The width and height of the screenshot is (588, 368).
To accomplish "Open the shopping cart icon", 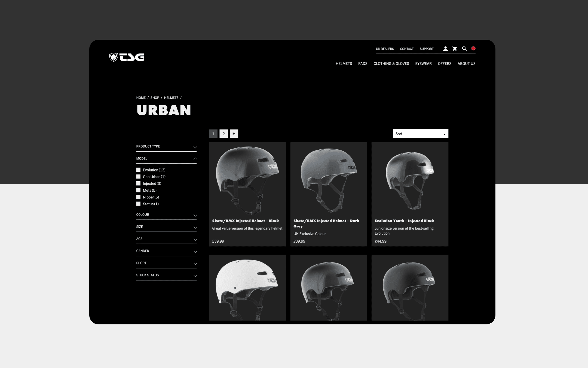I will coord(455,49).
